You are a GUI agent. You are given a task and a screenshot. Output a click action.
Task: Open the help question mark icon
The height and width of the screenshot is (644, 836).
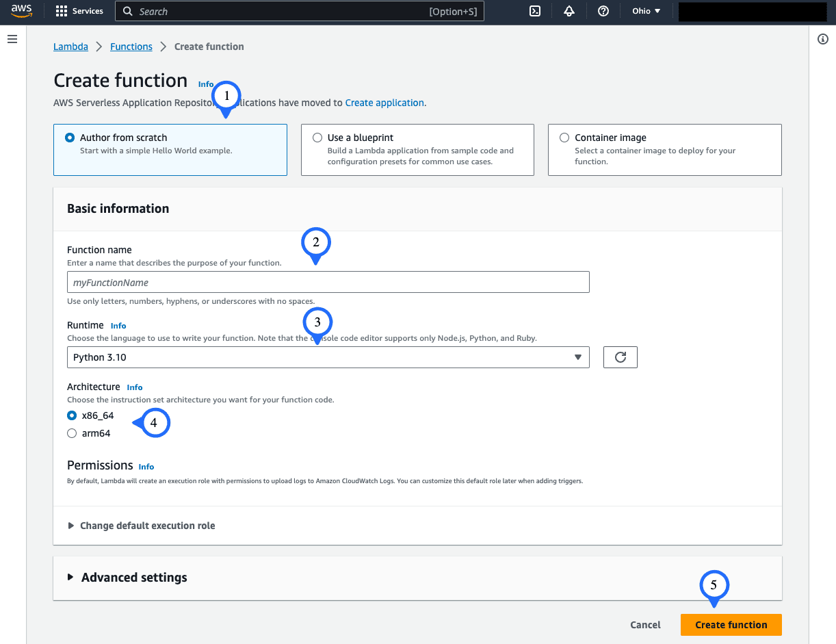pos(603,11)
